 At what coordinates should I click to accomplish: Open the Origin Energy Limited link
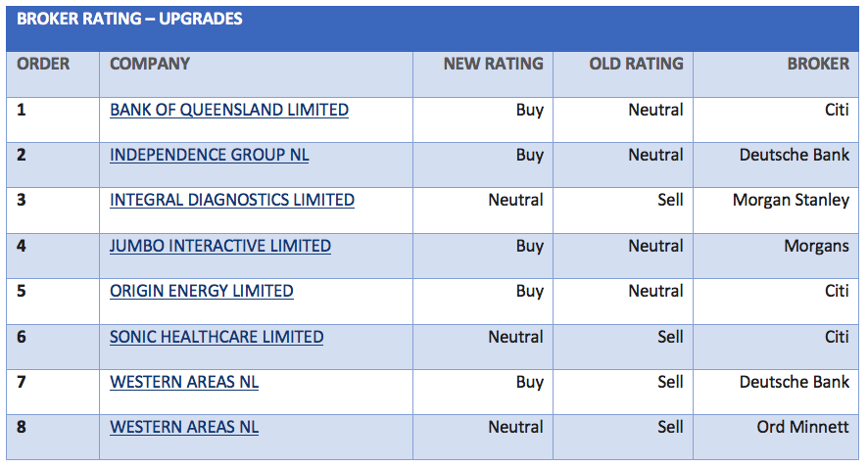click(201, 291)
